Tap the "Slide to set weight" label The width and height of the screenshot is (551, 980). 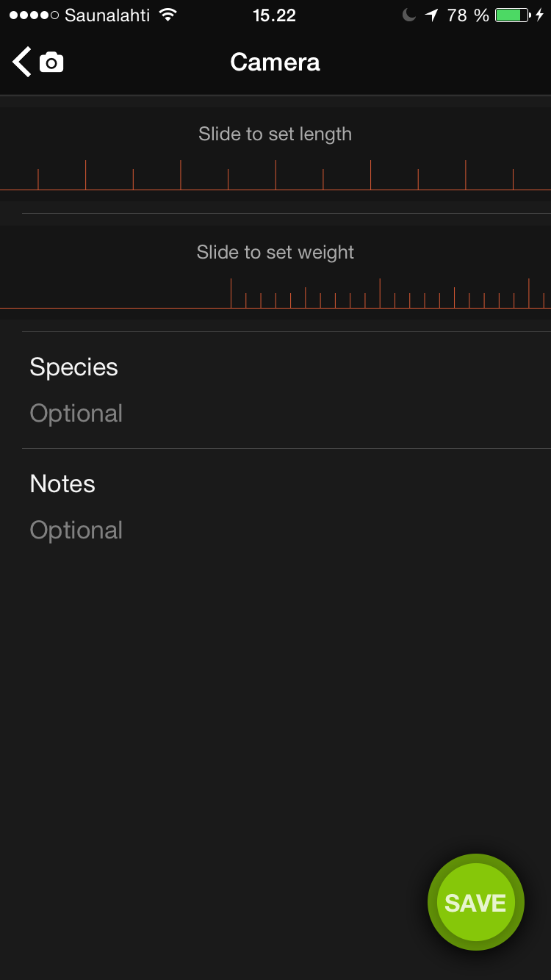click(x=275, y=253)
